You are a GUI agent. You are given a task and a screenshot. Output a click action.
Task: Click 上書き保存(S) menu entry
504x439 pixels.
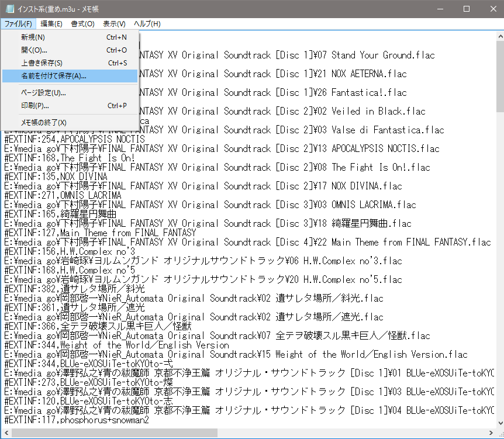click(x=70, y=63)
